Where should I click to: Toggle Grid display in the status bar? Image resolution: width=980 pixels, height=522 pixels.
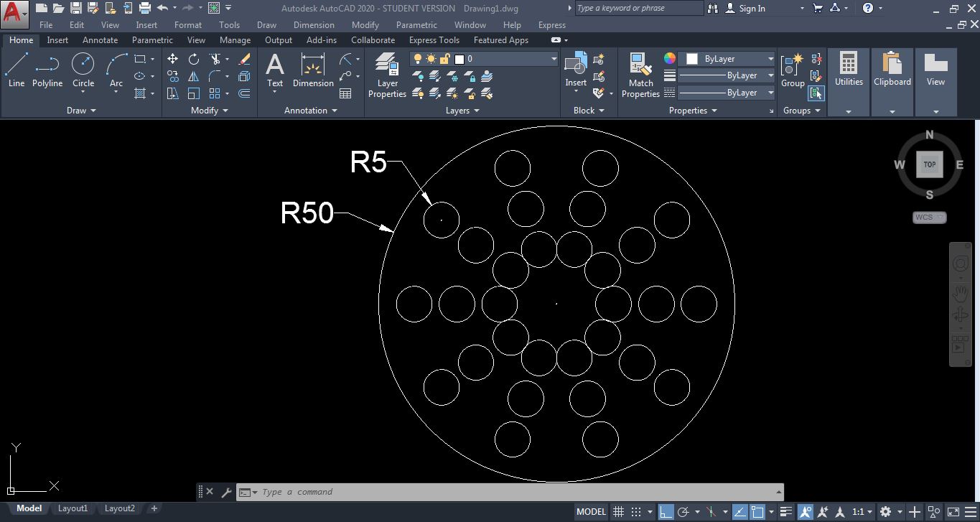coord(618,511)
